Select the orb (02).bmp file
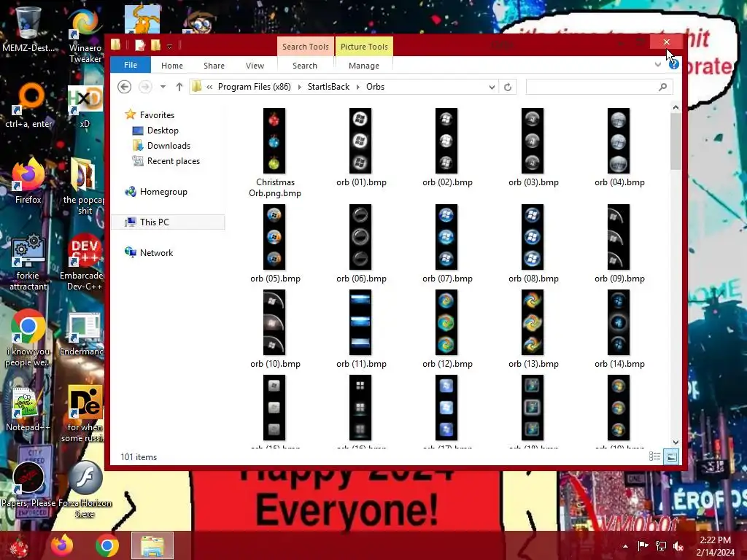This screenshot has width=747, height=560. click(447, 147)
